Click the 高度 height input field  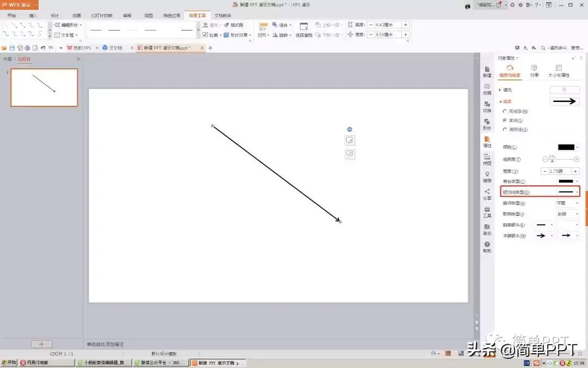coord(388,25)
